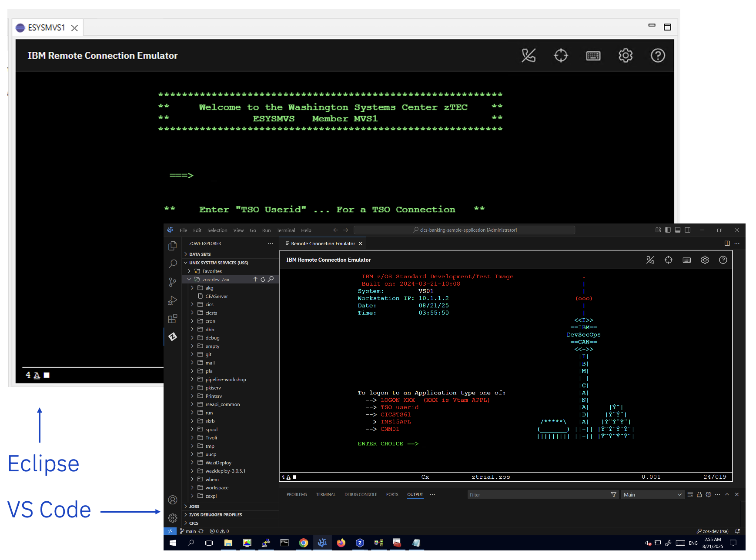The width and height of the screenshot is (756, 560).
Task: Click errors and warnings count in status bar
Action: click(x=219, y=531)
